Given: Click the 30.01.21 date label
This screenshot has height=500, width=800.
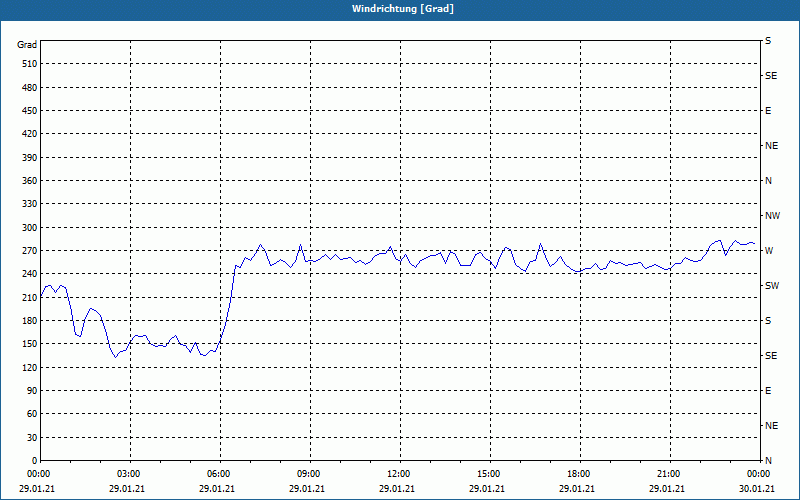Looking at the screenshot, I should point(757,489).
